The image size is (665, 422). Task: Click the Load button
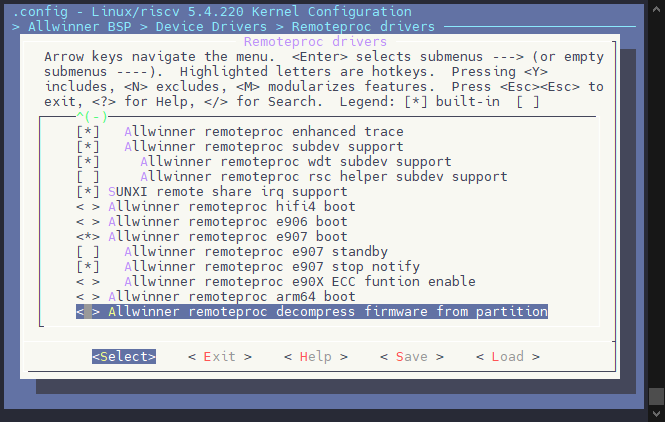point(508,357)
